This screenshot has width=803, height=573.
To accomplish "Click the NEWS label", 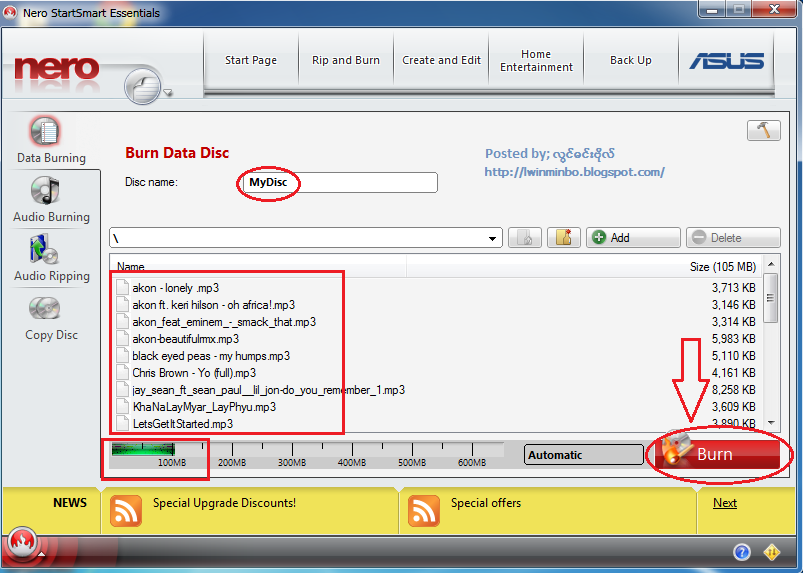I will (x=70, y=503).
